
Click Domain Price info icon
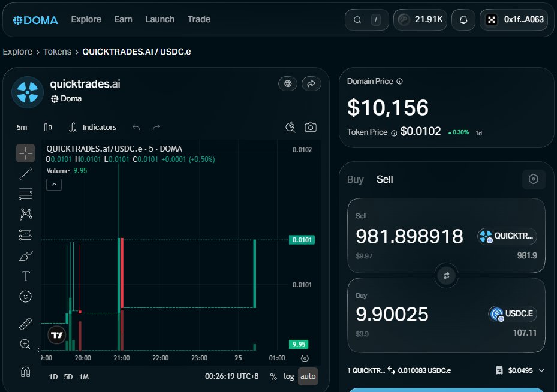click(x=400, y=82)
